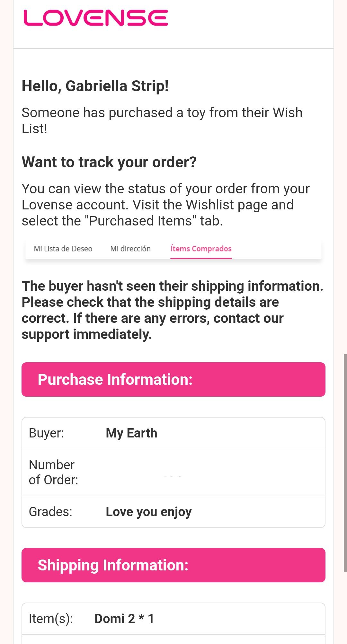This screenshot has height=644, width=347.
Task: Click the Hello, Gabriella Strip! greeting
Action: (x=95, y=86)
